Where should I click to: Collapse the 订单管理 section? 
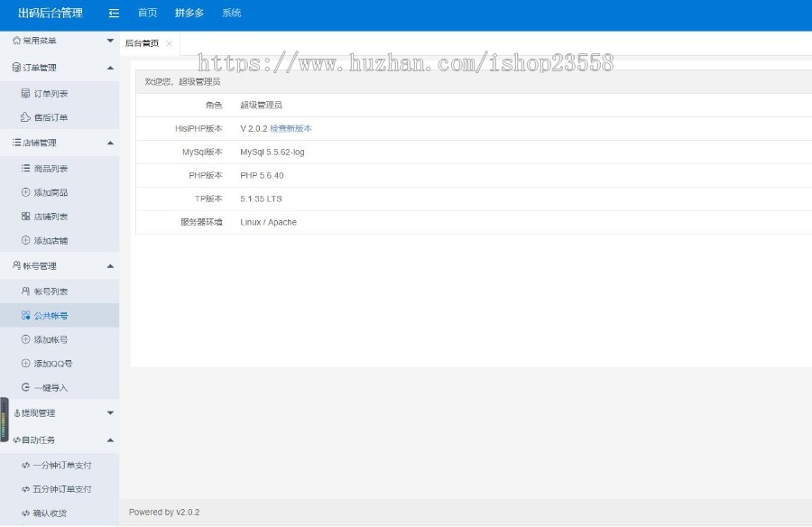coord(110,67)
